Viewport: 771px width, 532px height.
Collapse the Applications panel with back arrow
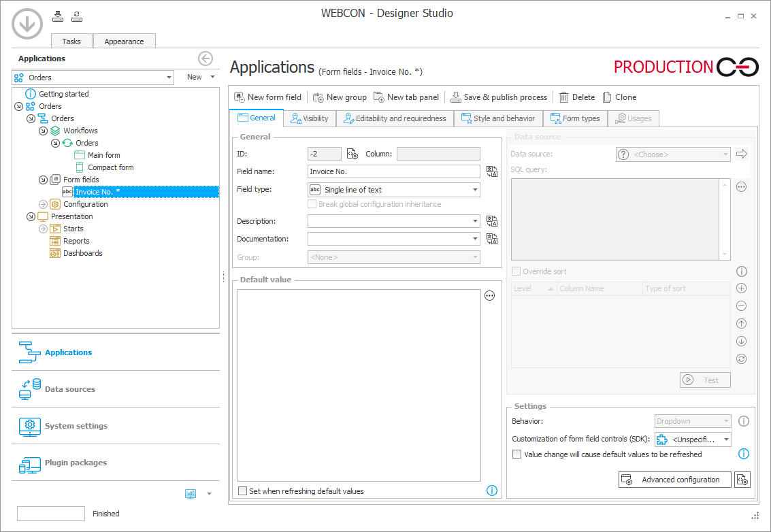206,59
